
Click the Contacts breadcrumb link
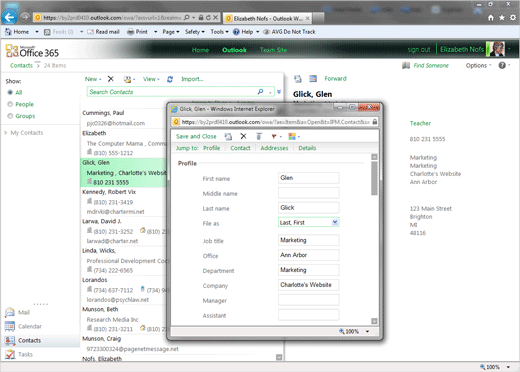click(21, 65)
